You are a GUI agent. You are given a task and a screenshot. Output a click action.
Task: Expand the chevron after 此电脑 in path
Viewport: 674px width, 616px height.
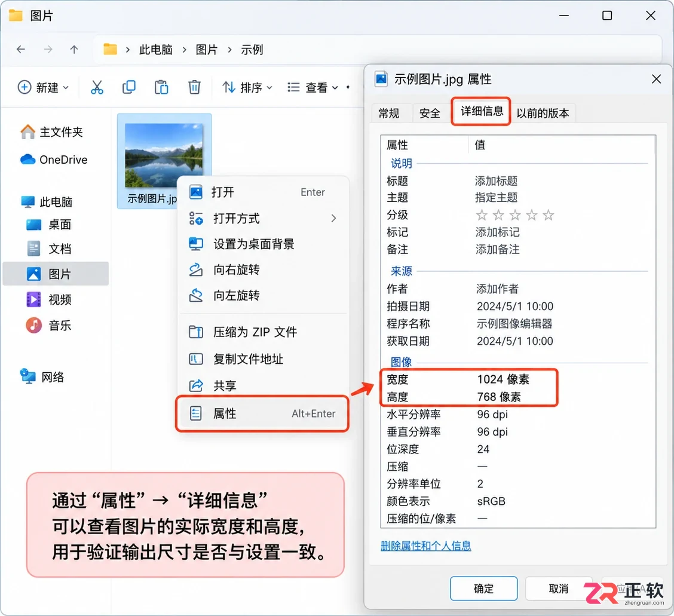tap(185, 50)
